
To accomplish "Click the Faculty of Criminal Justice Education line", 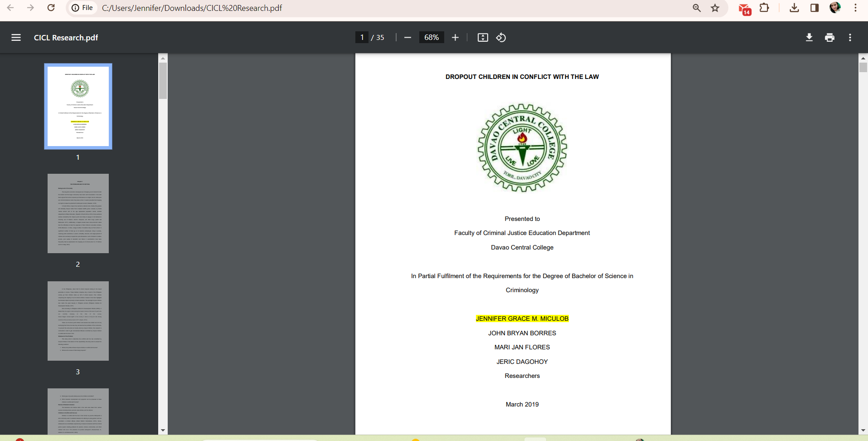I will point(522,233).
